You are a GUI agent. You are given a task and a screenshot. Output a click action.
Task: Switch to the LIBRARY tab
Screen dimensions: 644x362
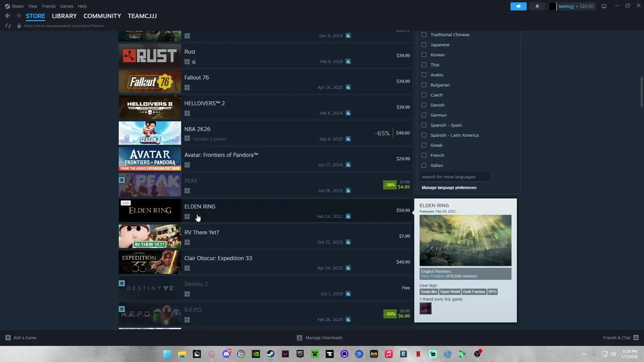click(64, 16)
